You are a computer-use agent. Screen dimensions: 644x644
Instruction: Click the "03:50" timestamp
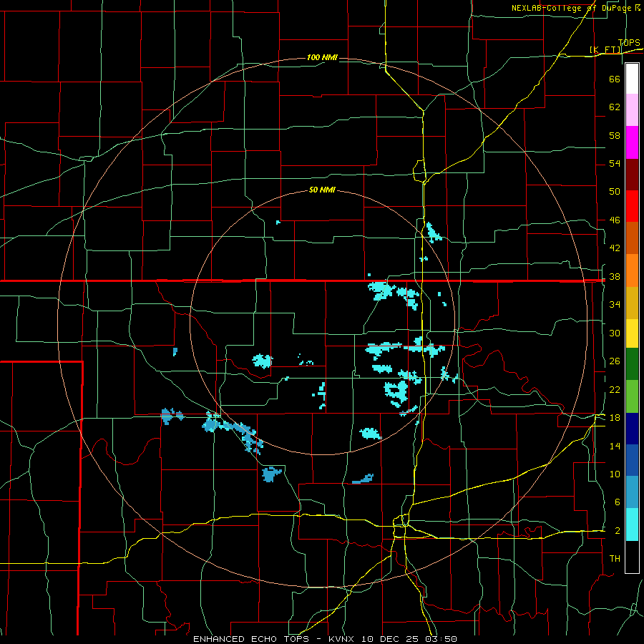pyautogui.click(x=442, y=639)
